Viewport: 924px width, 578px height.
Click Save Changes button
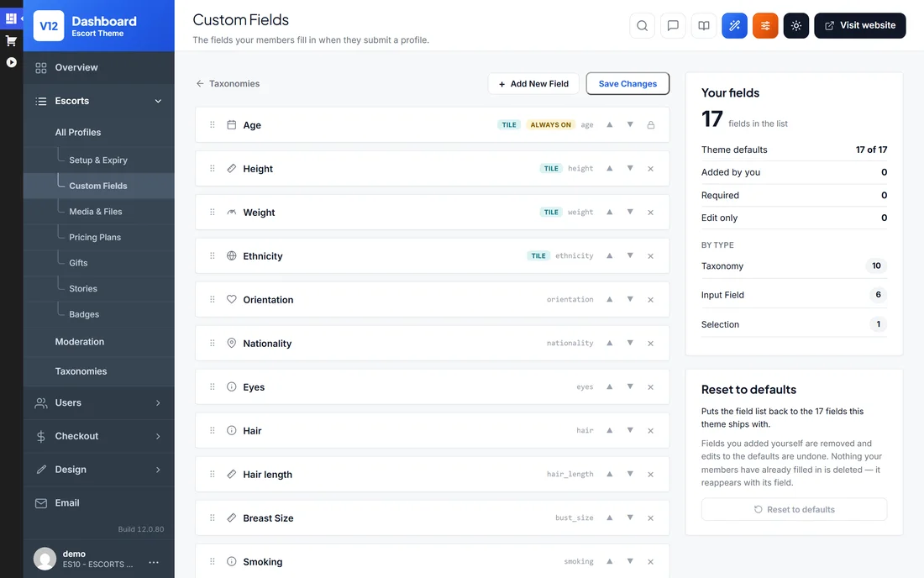click(627, 84)
